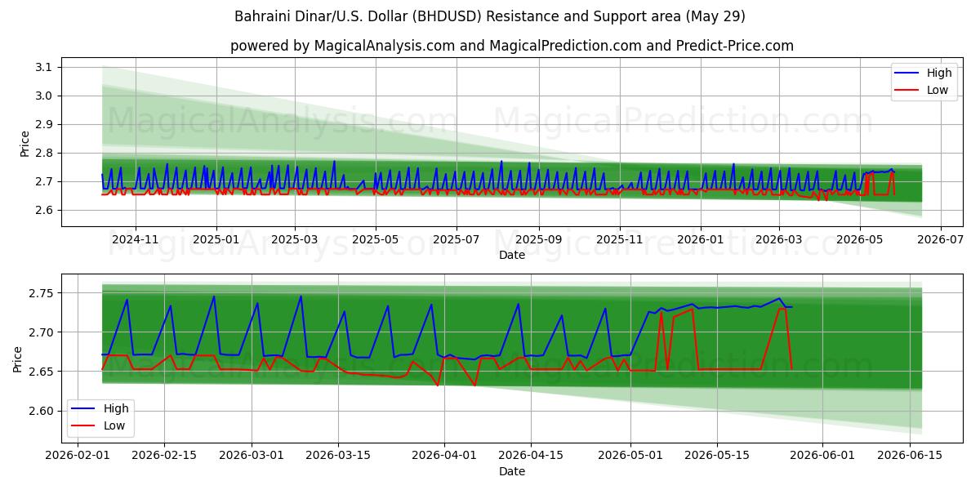The width and height of the screenshot is (980, 490).
Task: Click the lower x-axis tick '2026-04-15'
Action: pyautogui.click(x=531, y=456)
